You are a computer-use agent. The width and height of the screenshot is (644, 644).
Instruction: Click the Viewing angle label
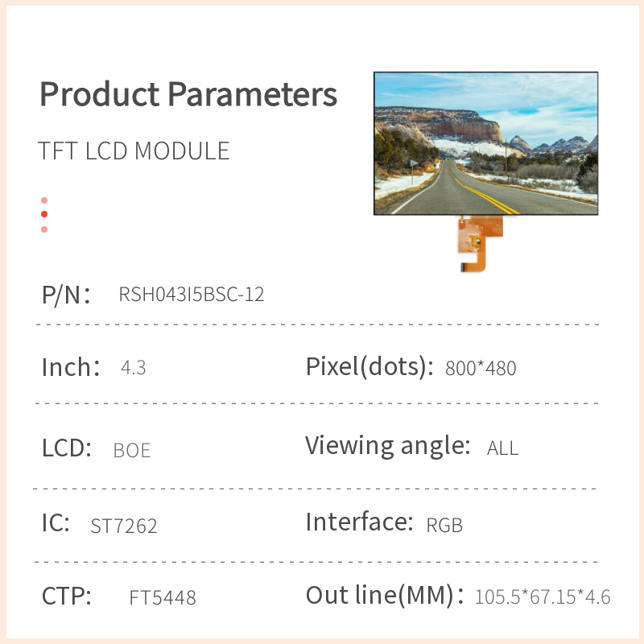387,445
